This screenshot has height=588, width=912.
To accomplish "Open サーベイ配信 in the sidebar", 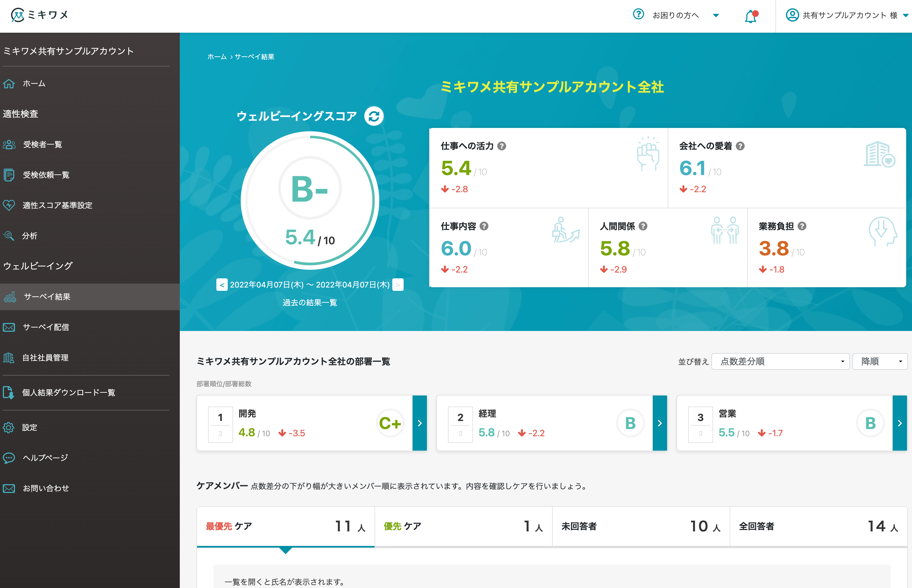I will pyautogui.click(x=46, y=327).
